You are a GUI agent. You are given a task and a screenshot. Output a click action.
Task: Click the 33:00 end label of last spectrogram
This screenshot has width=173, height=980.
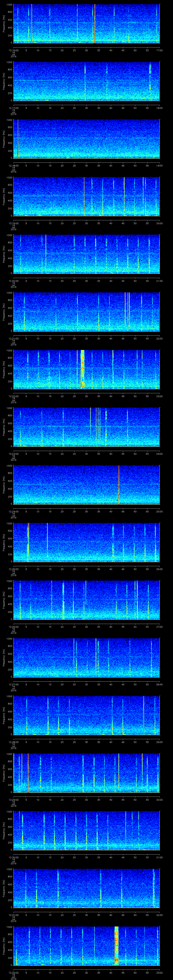pyautogui.click(x=159, y=972)
